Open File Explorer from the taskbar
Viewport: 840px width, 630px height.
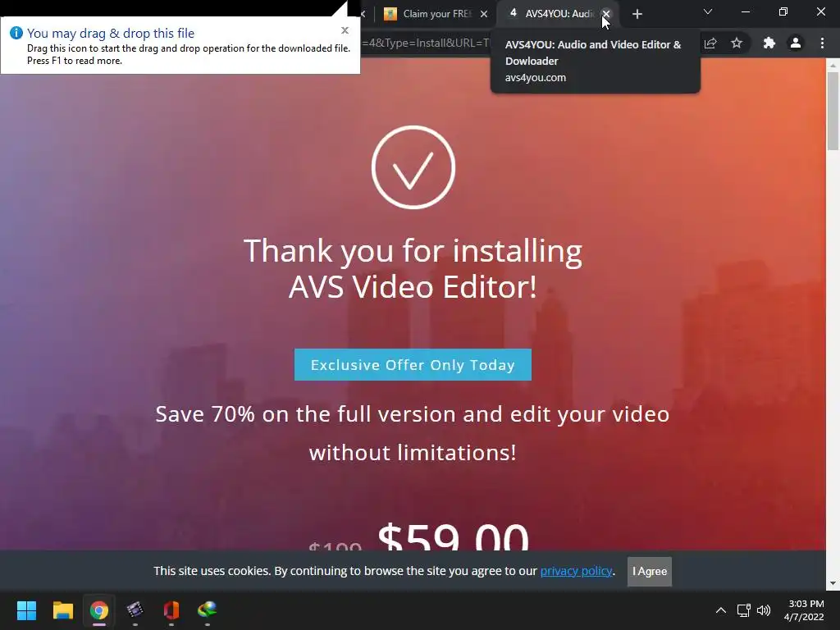pos(62,610)
